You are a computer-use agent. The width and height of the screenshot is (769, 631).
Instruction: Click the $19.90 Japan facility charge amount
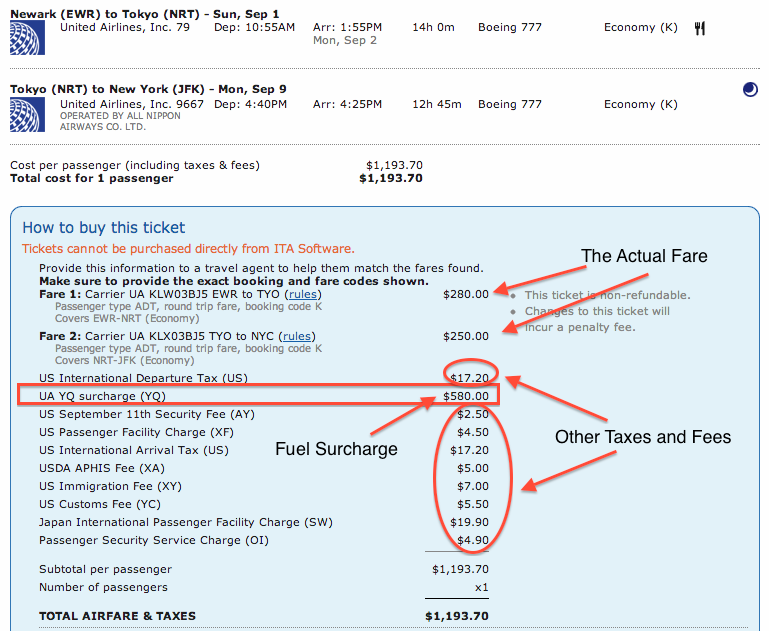tap(469, 522)
